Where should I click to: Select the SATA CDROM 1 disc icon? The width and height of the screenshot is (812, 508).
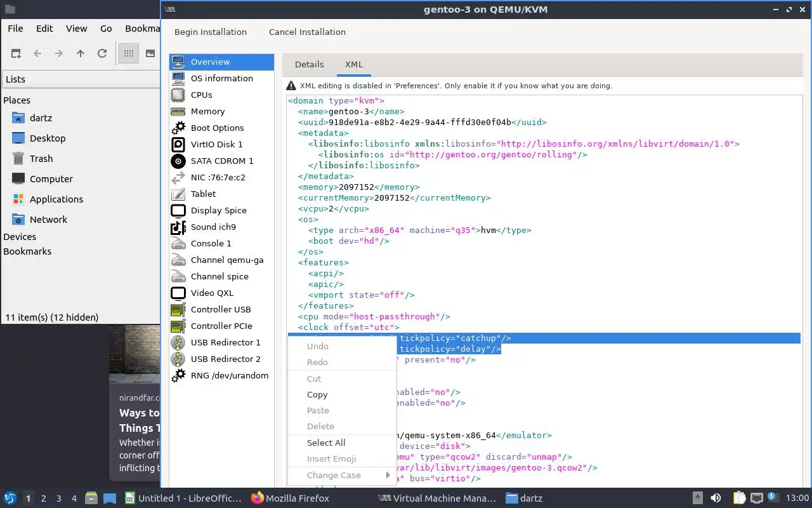pyautogui.click(x=179, y=161)
